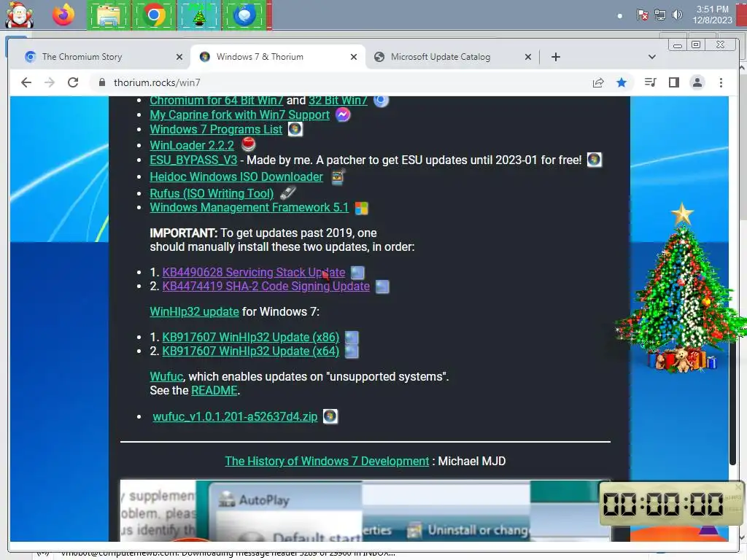Screen dimensions: 747x560
Task: Go forward to the next page
Action: point(50,82)
